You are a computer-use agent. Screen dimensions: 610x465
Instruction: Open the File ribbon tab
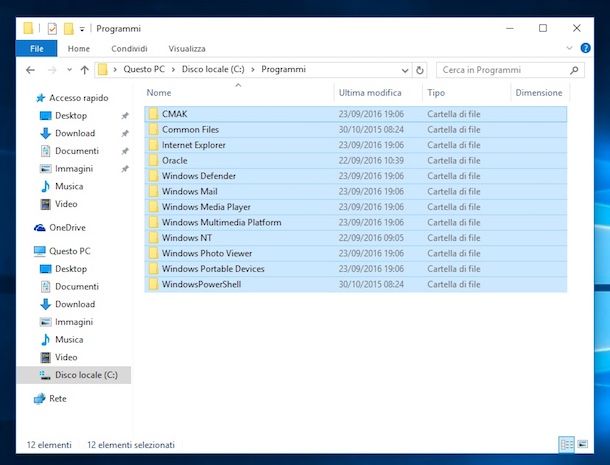click(37, 49)
